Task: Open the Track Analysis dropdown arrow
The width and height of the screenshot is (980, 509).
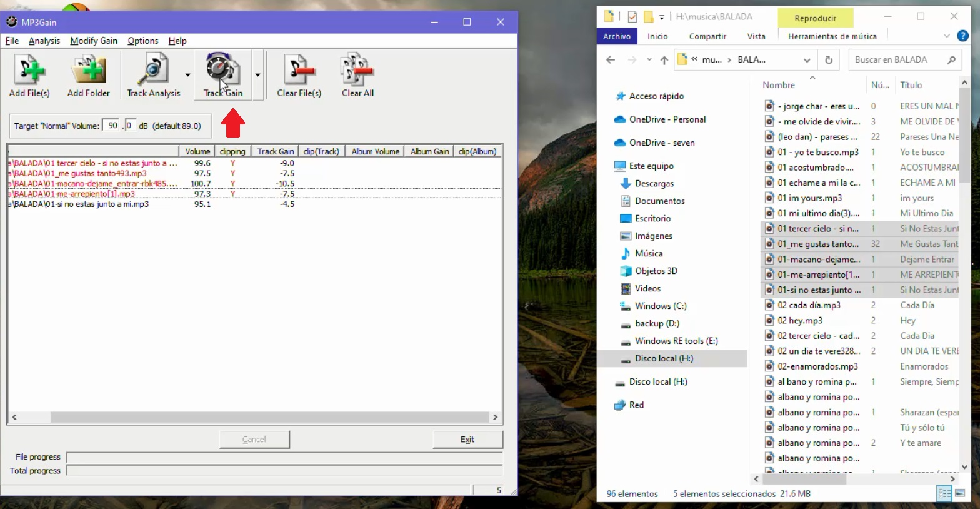Action: click(x=187, y=75)
